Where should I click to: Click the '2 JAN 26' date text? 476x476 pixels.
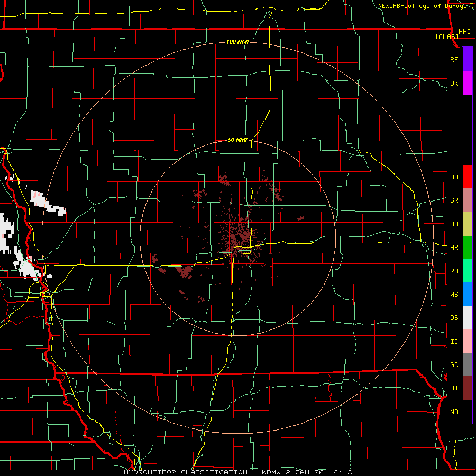tap(306, 472)
